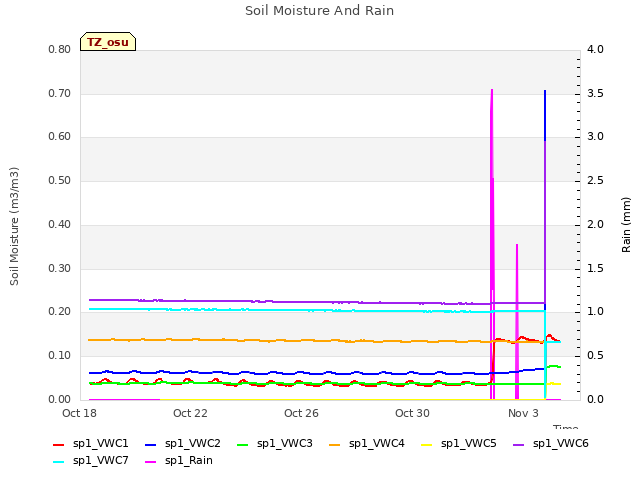Click the 0.80 left axis value

tap(60, 50)
